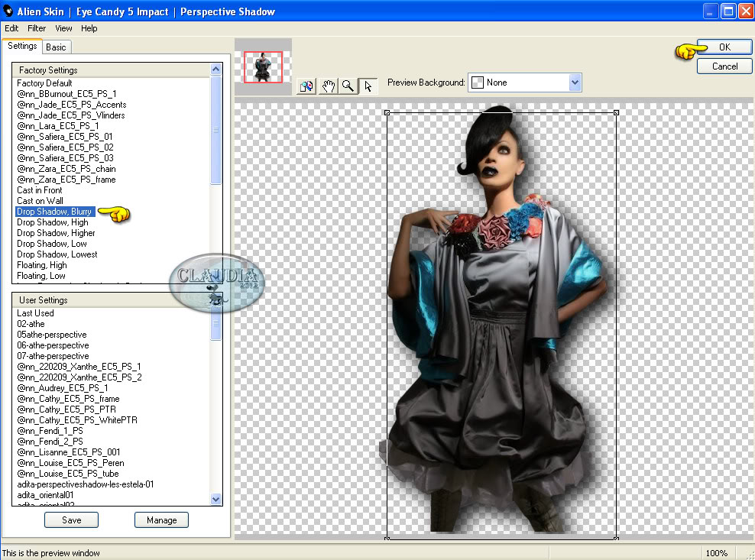Select Floating, Low preset
Image resolution: width=755 pixels, height=560 pixels.
[x=41, y=276]
